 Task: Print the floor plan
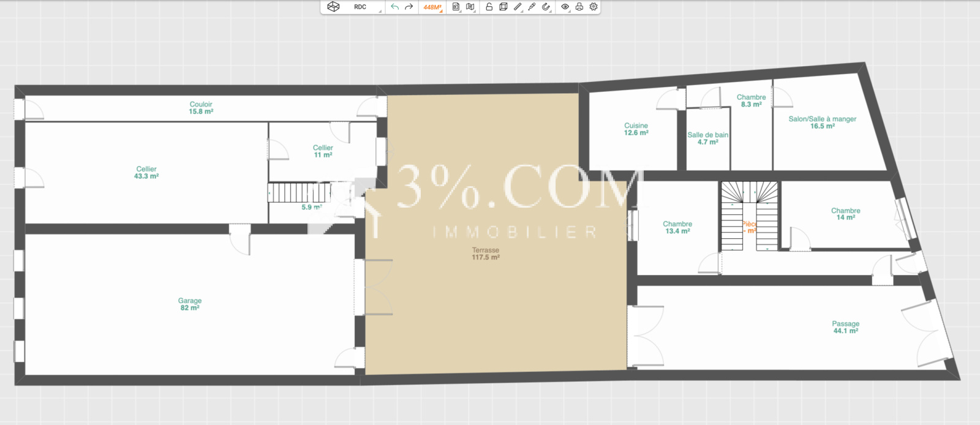point(579,7)
